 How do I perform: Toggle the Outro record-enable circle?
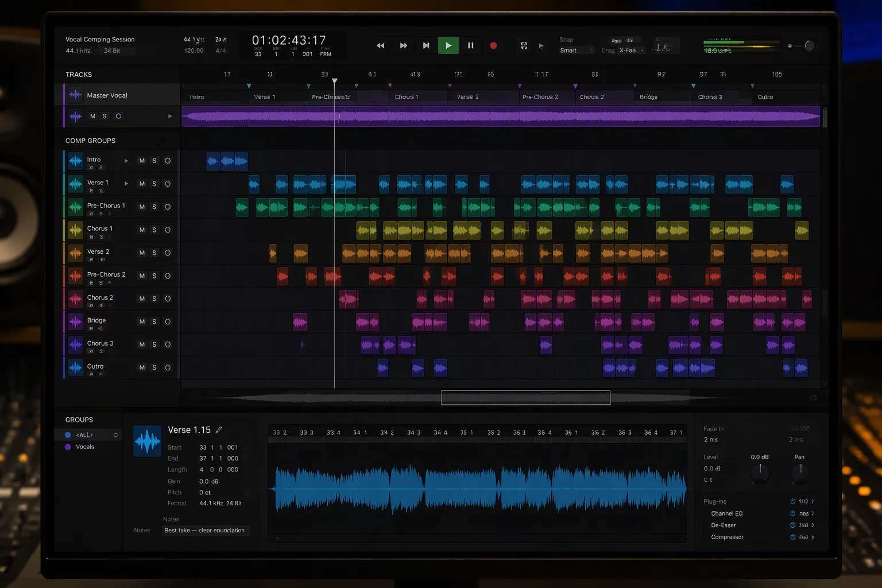pos(168,367)
